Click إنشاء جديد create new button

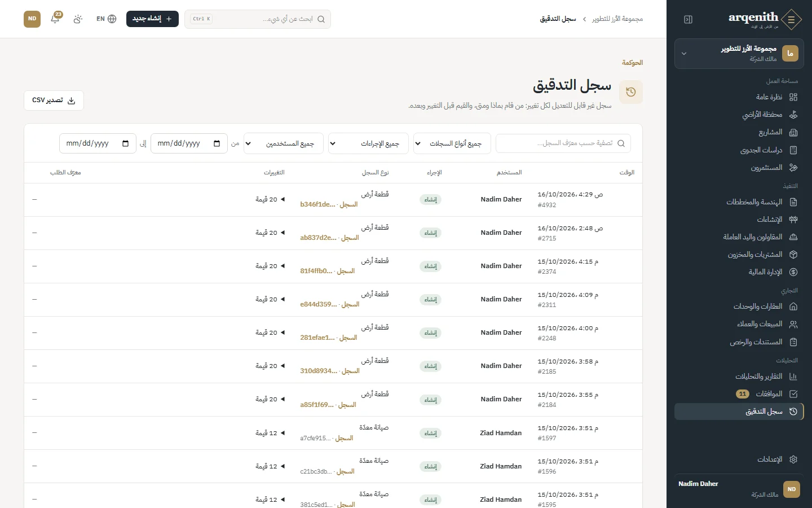click(152, 19)
